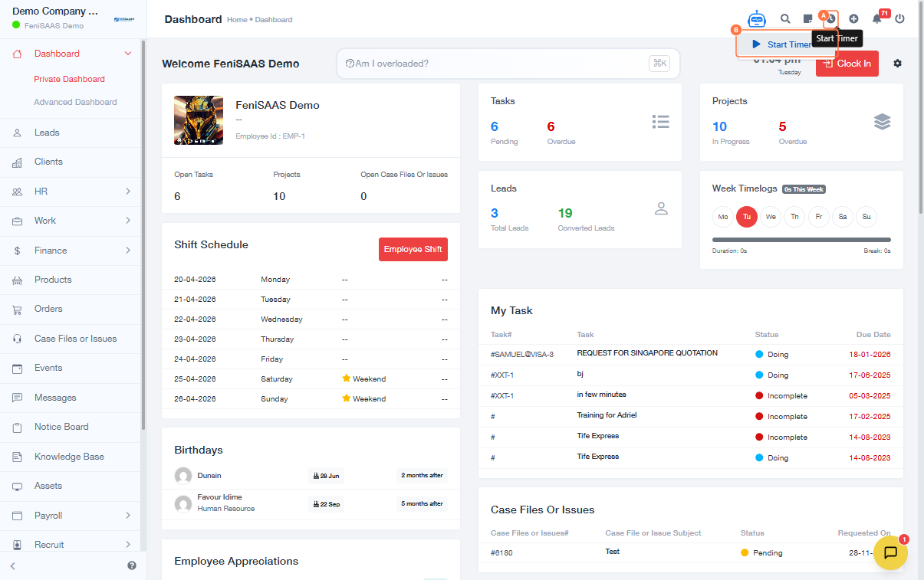
Task: Collapse the Dashboard sidebar section
Action: tap(127, 54)
